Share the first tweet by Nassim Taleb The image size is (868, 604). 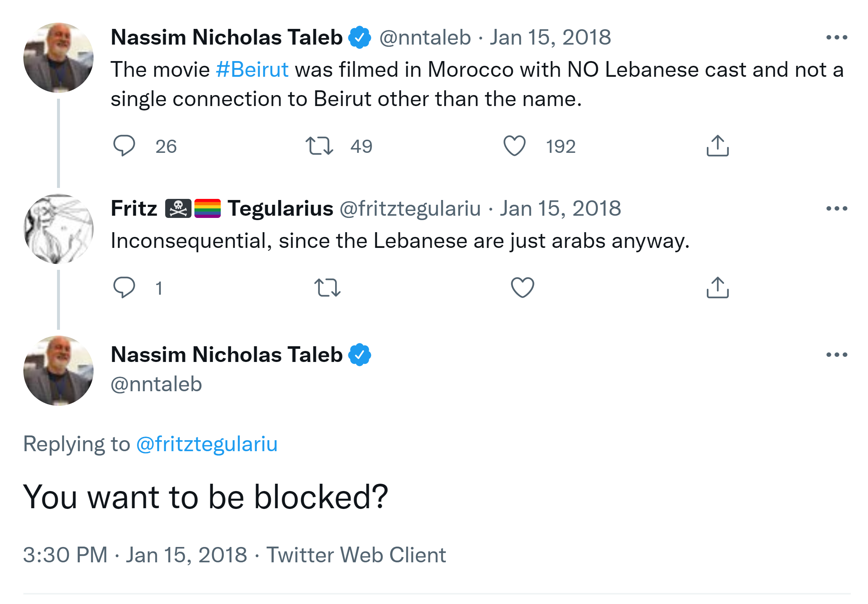click(x=717, y=146)
